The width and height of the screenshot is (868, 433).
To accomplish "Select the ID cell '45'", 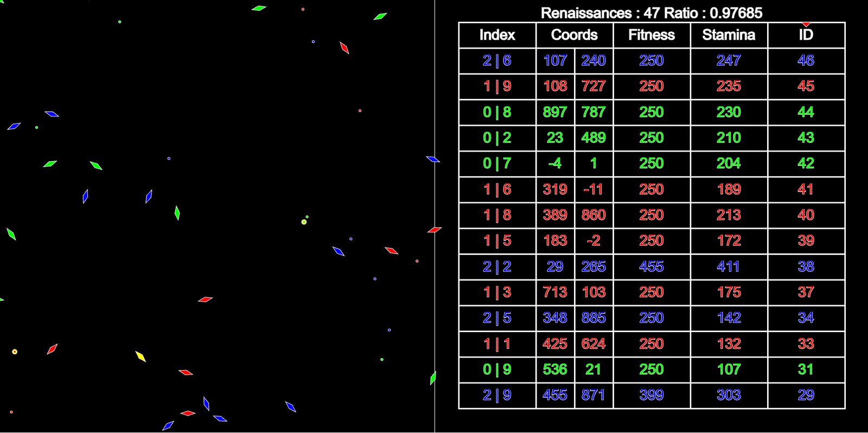I will click(806, 86).
